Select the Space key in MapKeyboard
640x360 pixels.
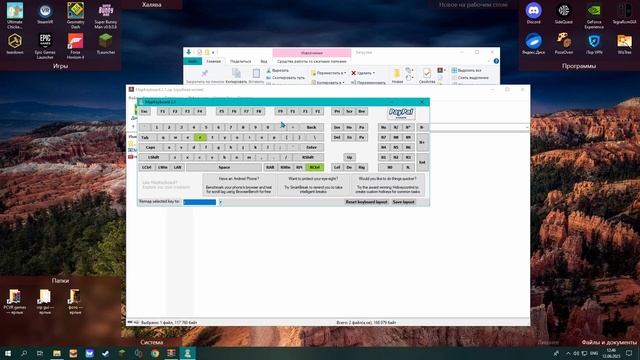(x=224, y=167)
